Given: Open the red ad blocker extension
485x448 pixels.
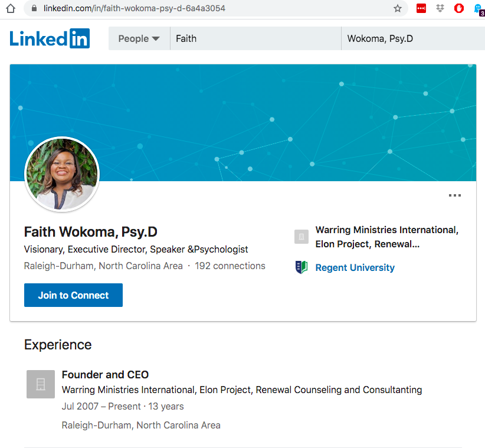Looking at the screenshot, I should point(459,8).
